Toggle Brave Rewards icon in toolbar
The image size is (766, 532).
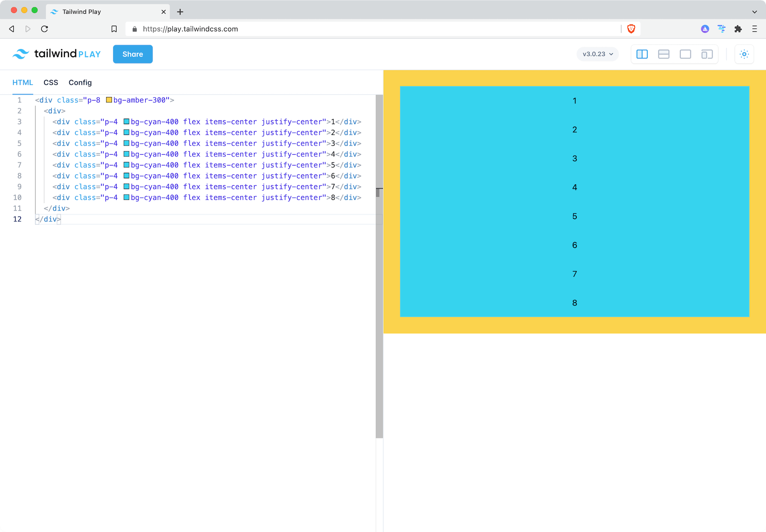705,29
